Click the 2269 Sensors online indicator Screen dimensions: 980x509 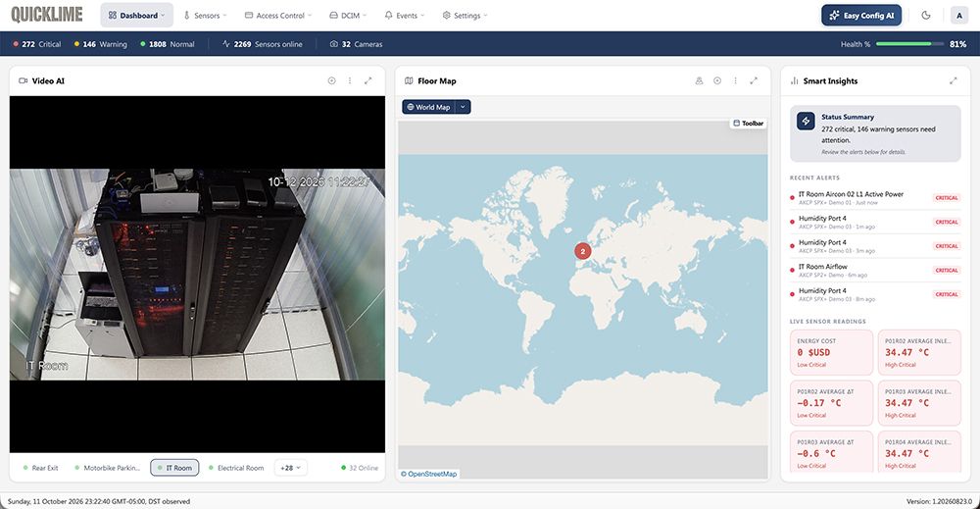click(263, 44)
